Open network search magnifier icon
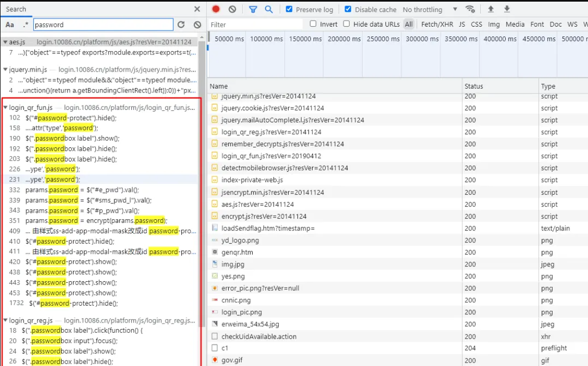This screenshot has height=366, width=588. pos(269,9)
